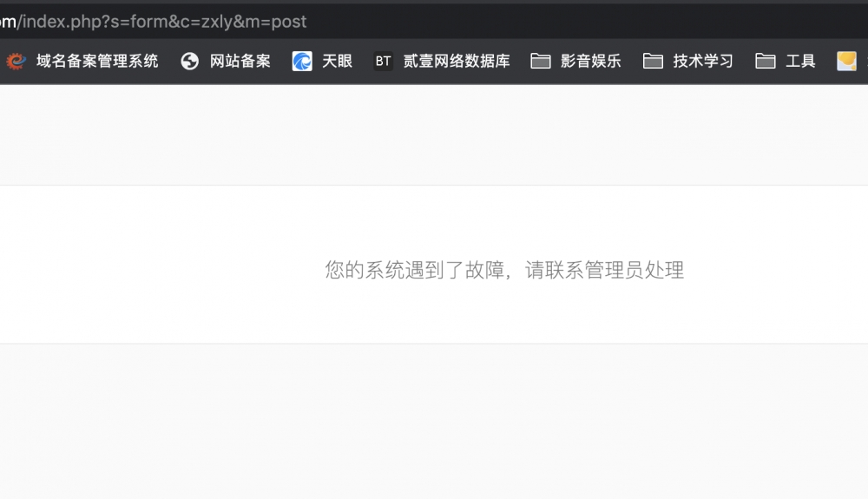Click the folder icon beside 工具
The width and height of the screenshot is (868, 499).
pos(765,61)
